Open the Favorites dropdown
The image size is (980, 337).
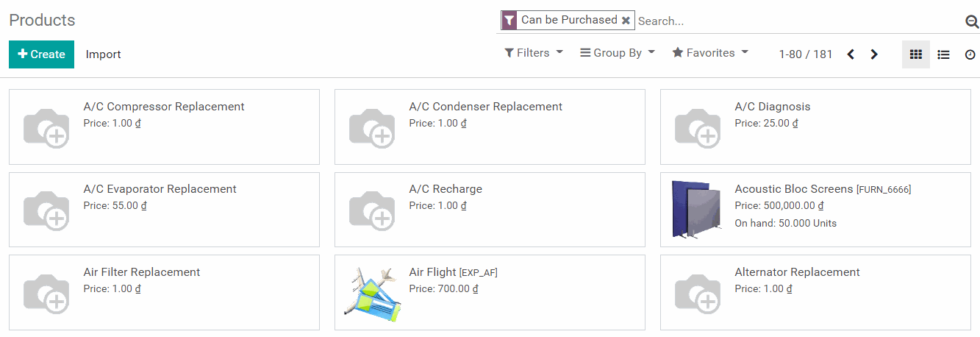pyautogui.click(x=710, y=53)
